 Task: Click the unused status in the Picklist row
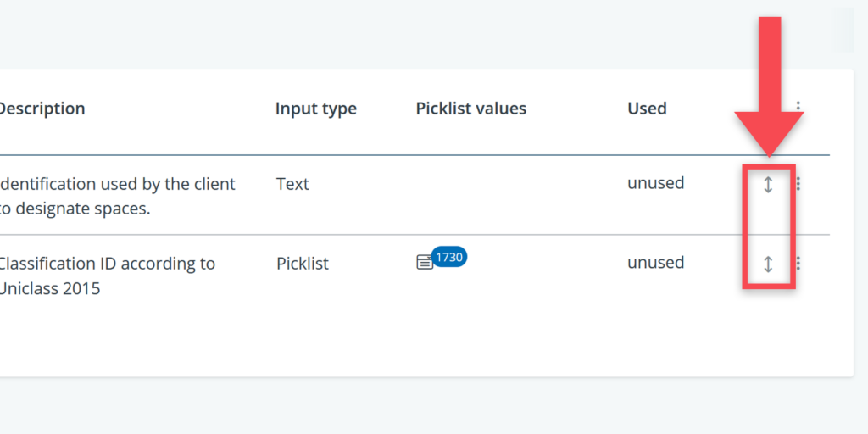655,263
